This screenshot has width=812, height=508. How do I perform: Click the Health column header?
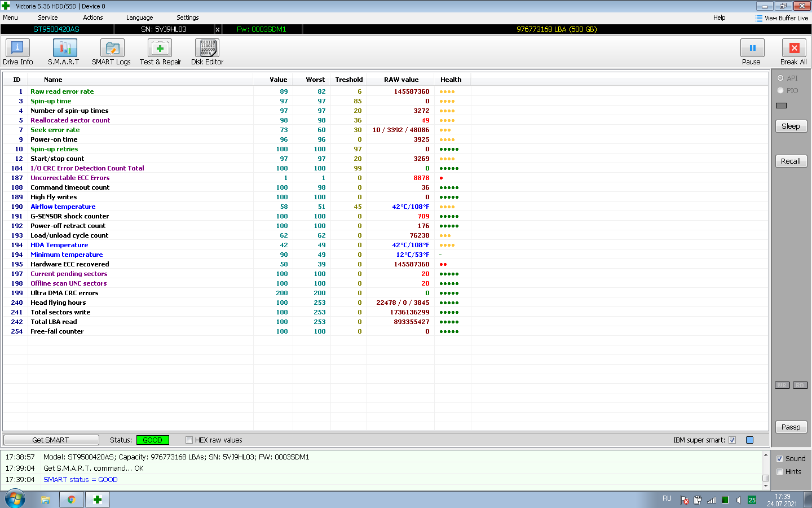tap(451, 80)
